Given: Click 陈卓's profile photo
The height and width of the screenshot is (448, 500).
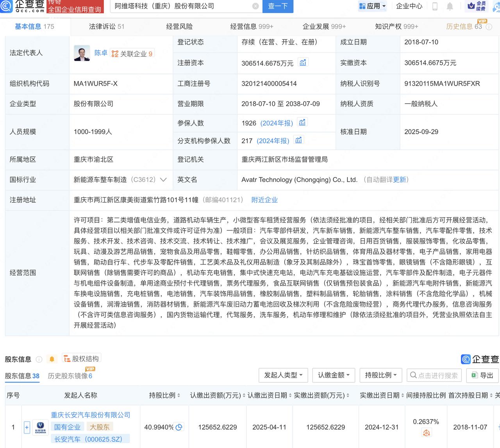Looking at the screenshot, I should pyautogui.click(x=82, y=53).
